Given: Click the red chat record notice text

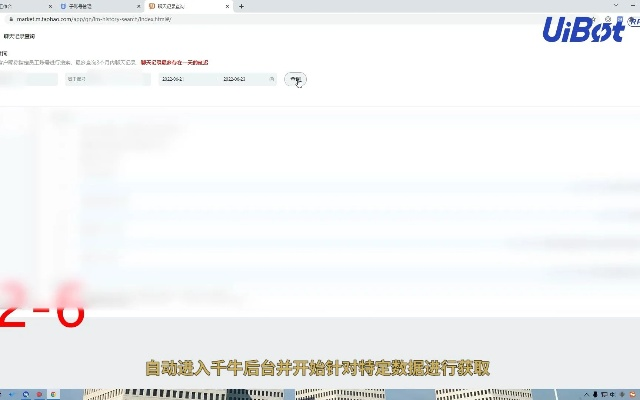Looking at the screenshot, I should pos(174,62).
